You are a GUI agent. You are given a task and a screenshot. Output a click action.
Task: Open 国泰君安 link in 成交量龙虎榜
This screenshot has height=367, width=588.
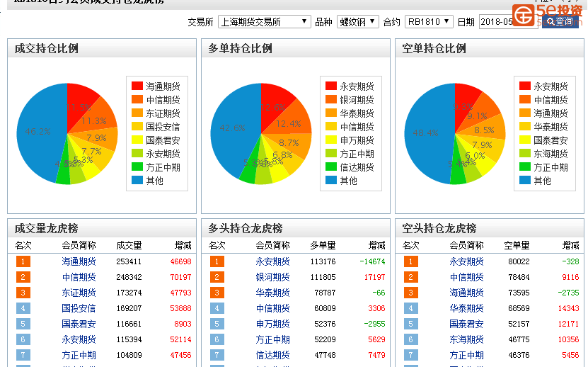(79, 324)
